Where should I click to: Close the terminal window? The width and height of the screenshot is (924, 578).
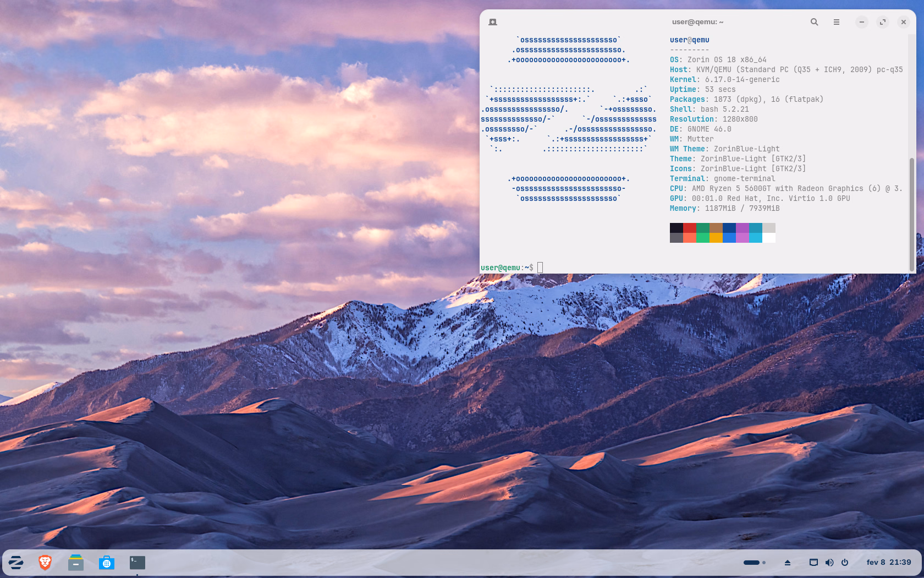(904, 22)
